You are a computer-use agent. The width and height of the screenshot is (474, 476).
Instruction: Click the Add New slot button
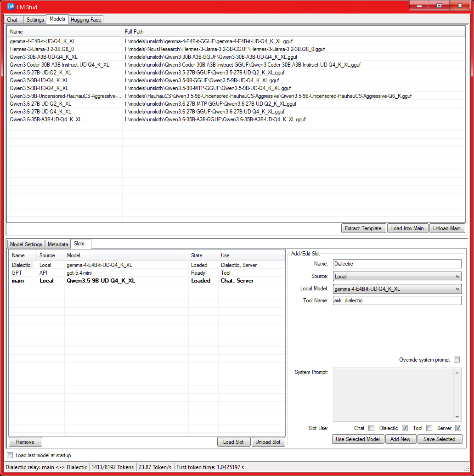pos(401,439)
